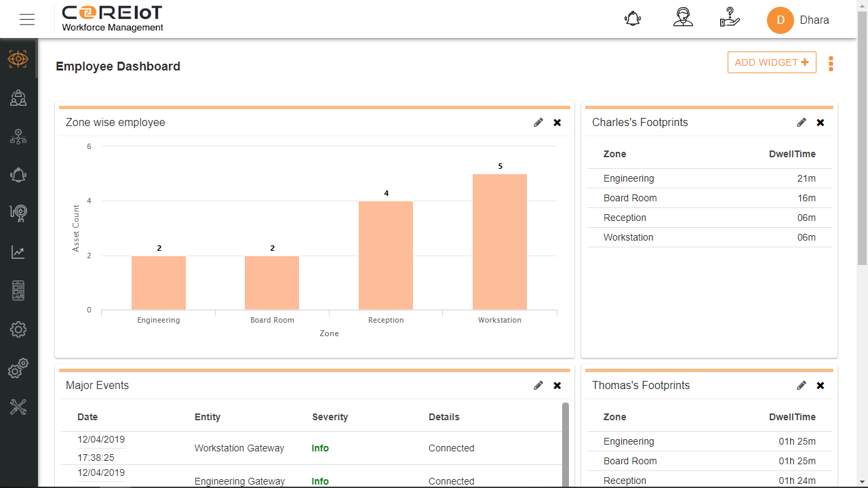Click the Zone header in Charles's Footprints
The height and width of the screenshot is (488, 868).
click(x=615, y=155)
